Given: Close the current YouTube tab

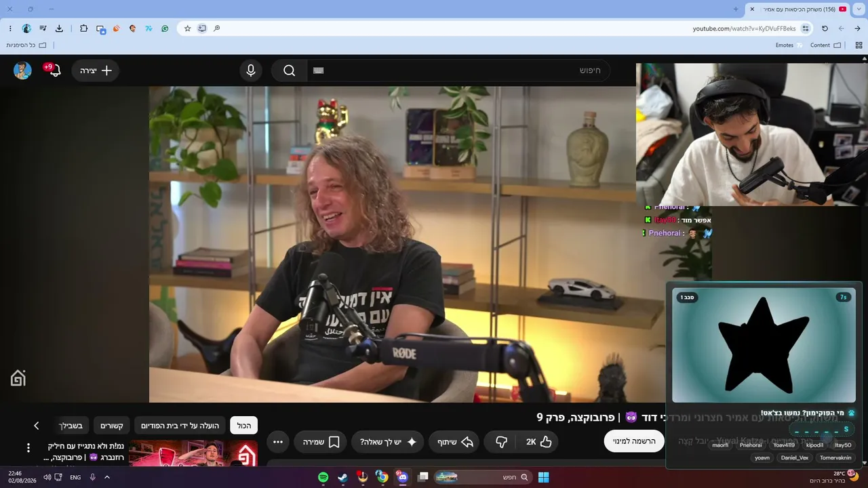Looking at the screenshot, I should pyautogui.click(x=752, y=9).
